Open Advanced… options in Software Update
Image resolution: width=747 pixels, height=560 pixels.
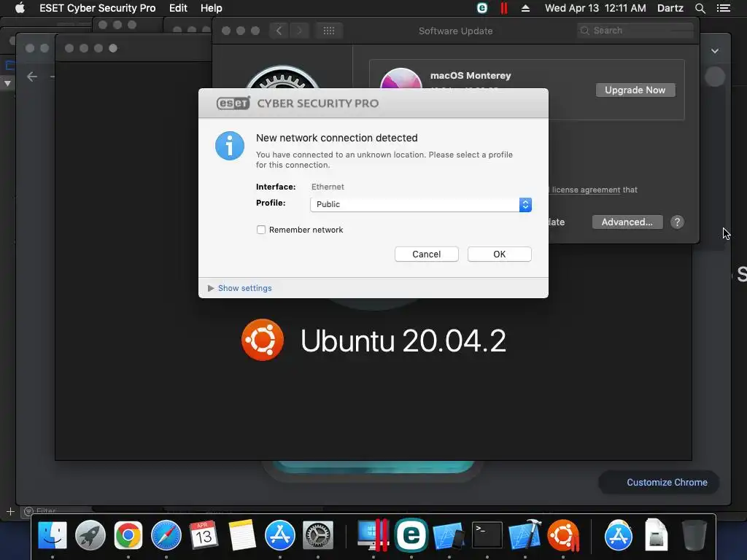[627, 222]
